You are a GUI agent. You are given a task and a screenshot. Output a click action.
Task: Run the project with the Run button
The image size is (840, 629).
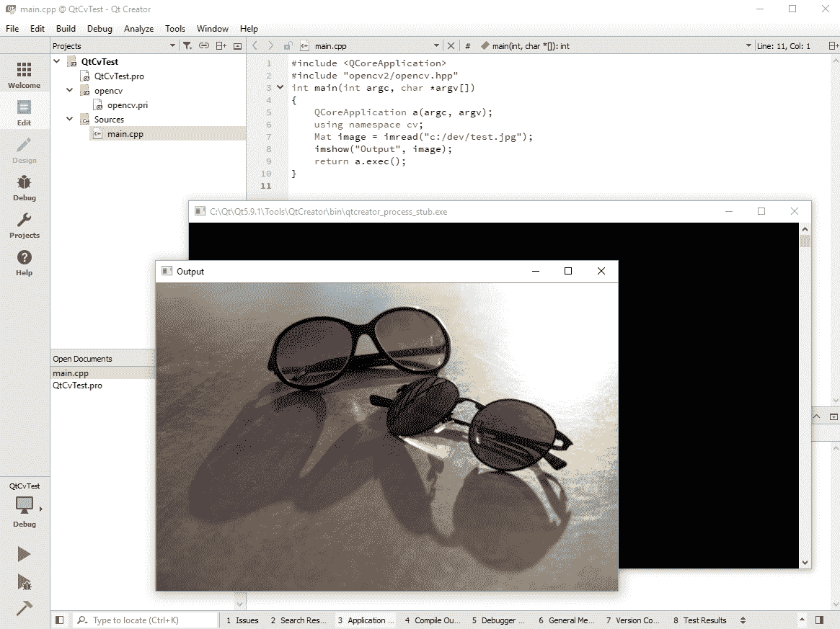tap(24, 553)
